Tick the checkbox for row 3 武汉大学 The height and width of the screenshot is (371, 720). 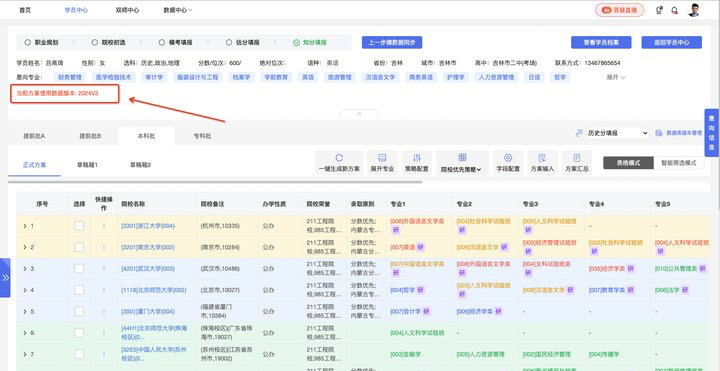(x=79, y=269)
